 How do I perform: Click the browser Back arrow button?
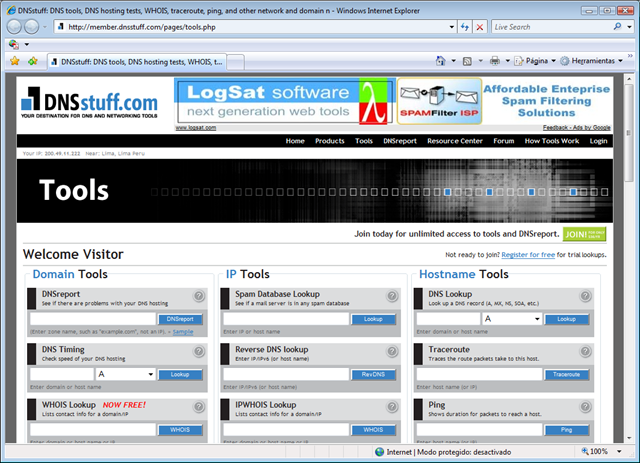[x=16, y=26]
